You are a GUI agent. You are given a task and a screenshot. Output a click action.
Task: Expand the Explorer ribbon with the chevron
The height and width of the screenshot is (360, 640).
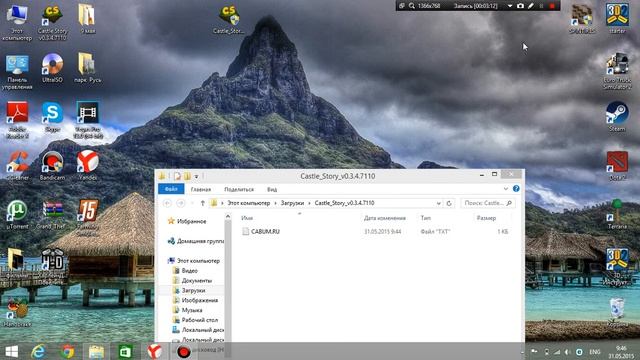point(506,189)
